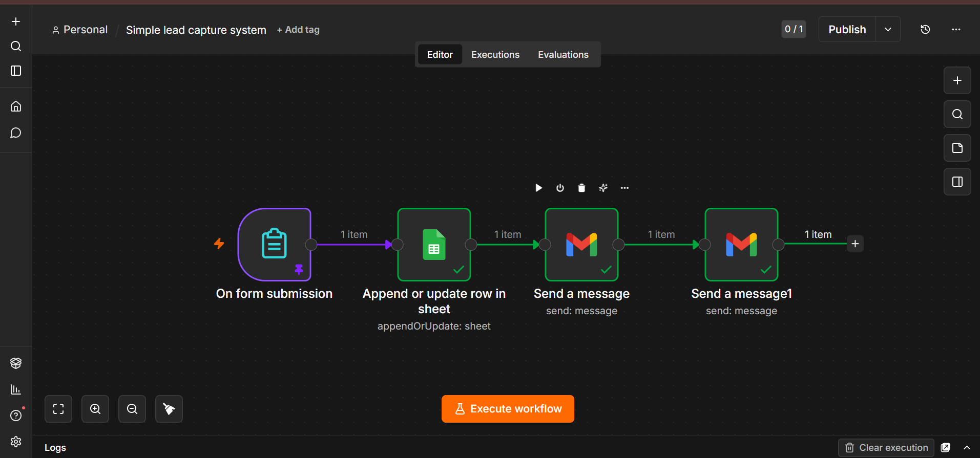The image size is (980, 458).
Task: Open search from the left sidebar
Action: 16,46
